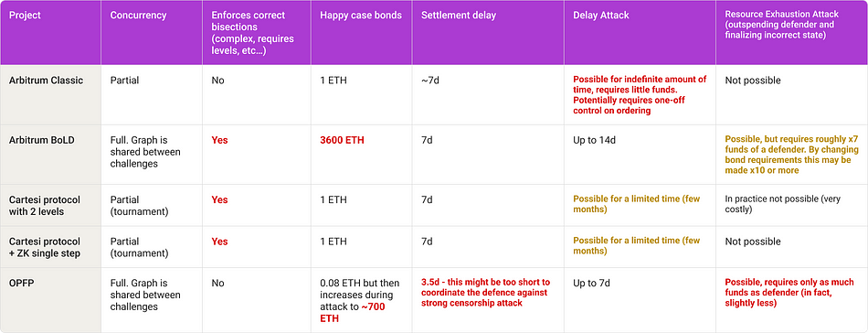Viewport: 868px width, 333px height.
Task: Select Arbitrum Classic's ~7d settlement cell
Action: tap(429, 81)
